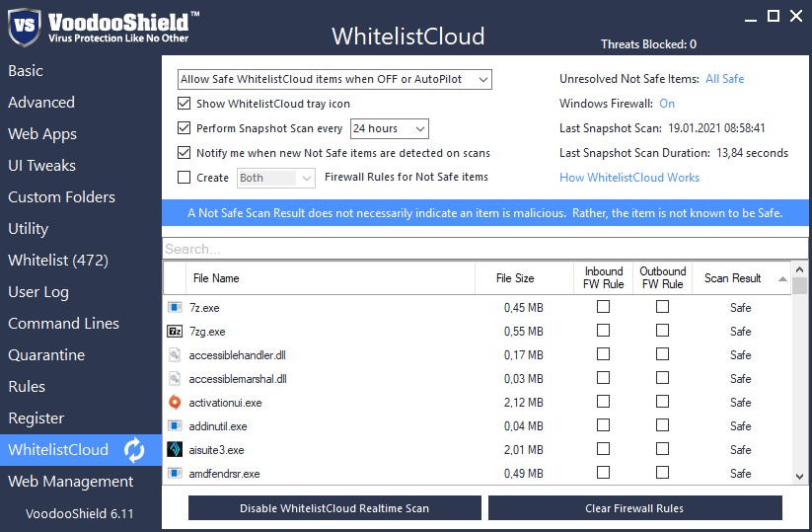Screen dimensions: 812x532
Task: Open Allow Safe WhitelistCloud items dropdown
Action: (x=334, y=79)
